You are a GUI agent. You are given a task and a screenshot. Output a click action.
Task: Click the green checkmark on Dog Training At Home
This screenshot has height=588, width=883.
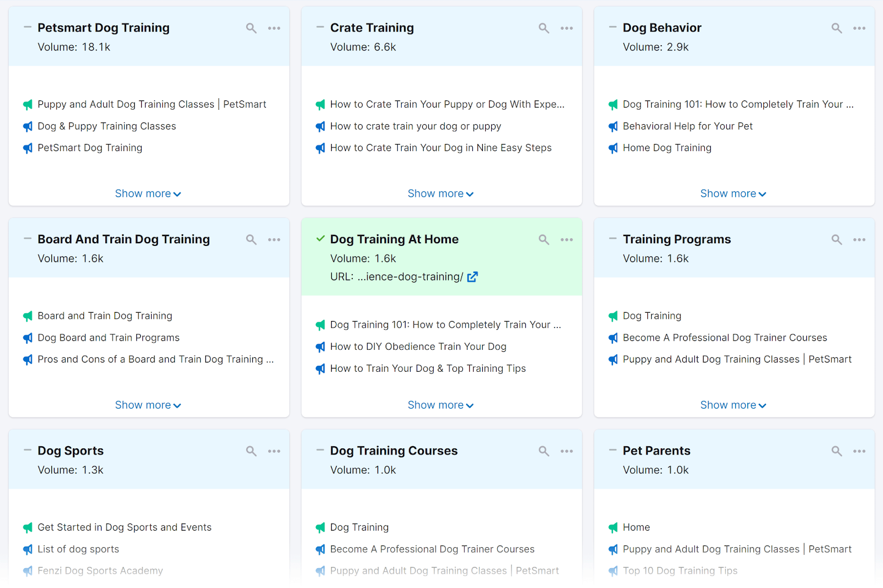320,239
